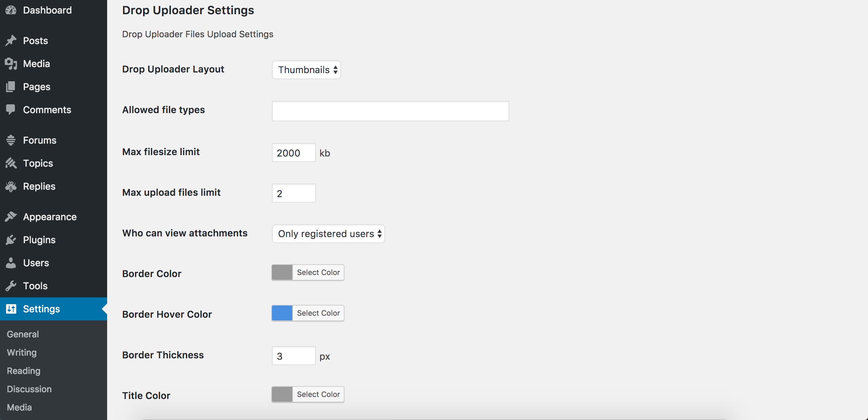Click Select Color button for Title Color
This screenshot has height=420, width=868.
click(318, 394)
